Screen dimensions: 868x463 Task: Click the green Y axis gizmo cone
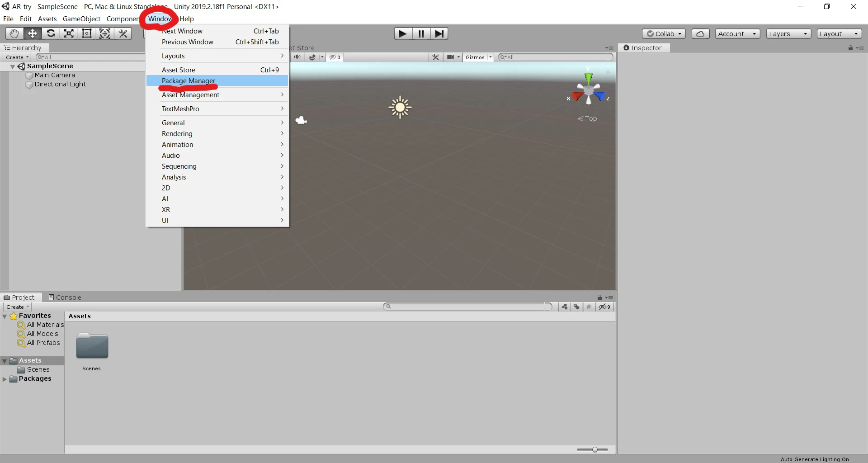(588, 78)
